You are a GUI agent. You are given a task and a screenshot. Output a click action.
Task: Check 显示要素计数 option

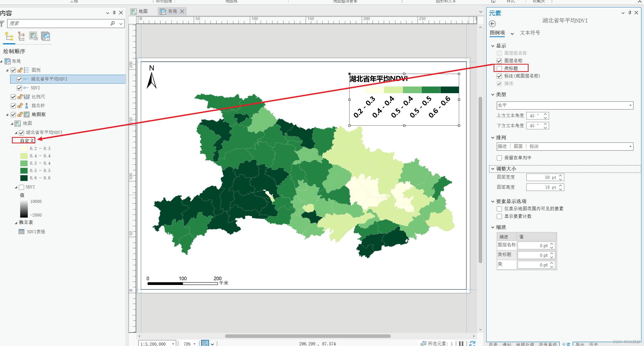point(499,216)
